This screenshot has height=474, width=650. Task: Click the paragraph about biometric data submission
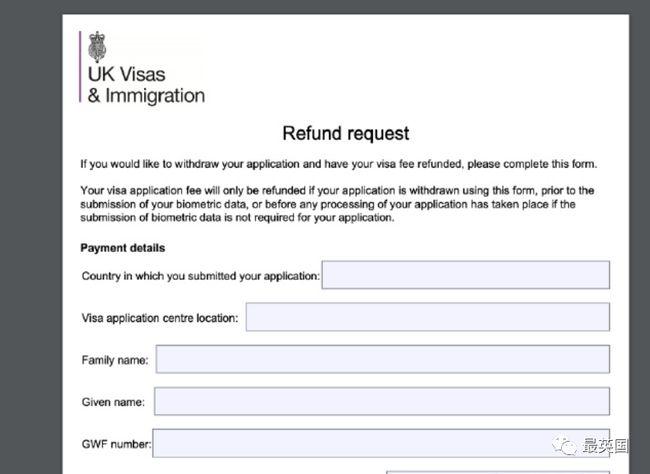click(x=337, y=204)
